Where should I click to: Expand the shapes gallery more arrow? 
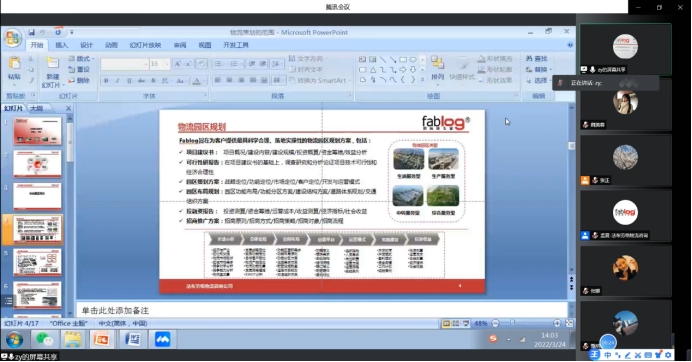(422, 80)
